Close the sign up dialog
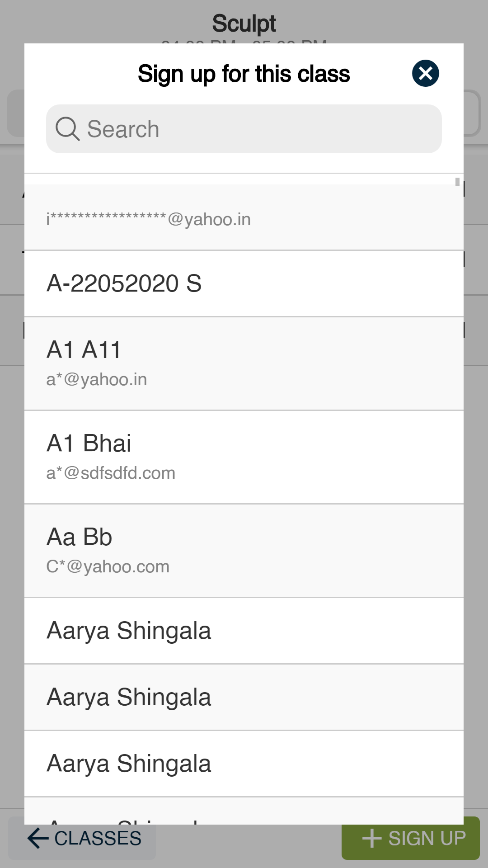The height and width of the screenshot is (868, 488). [x=425, y=73]
